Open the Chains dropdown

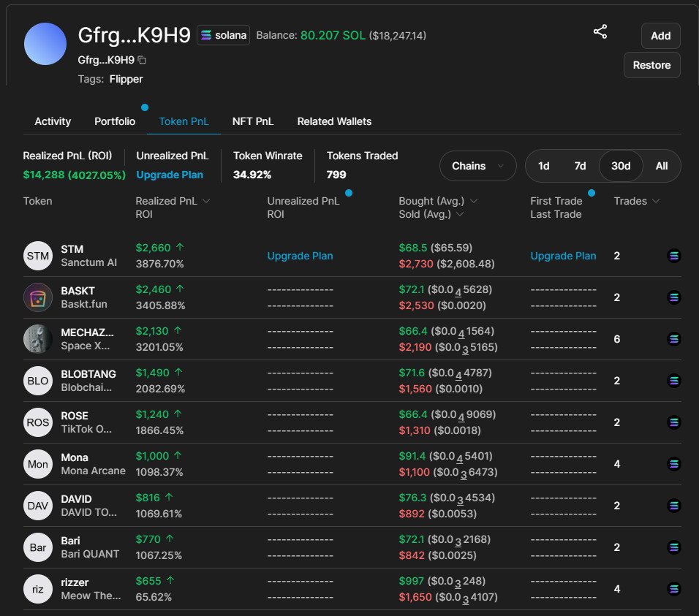tap(477, 166)
